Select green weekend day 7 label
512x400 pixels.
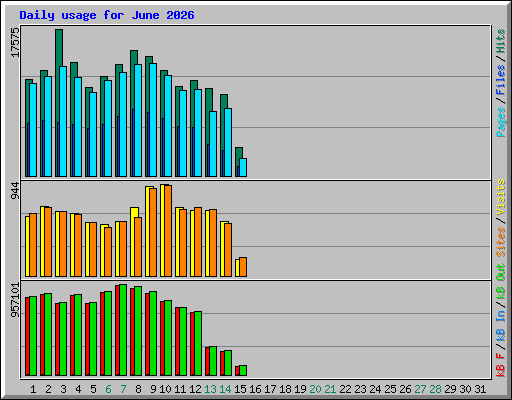coord(123,389)
